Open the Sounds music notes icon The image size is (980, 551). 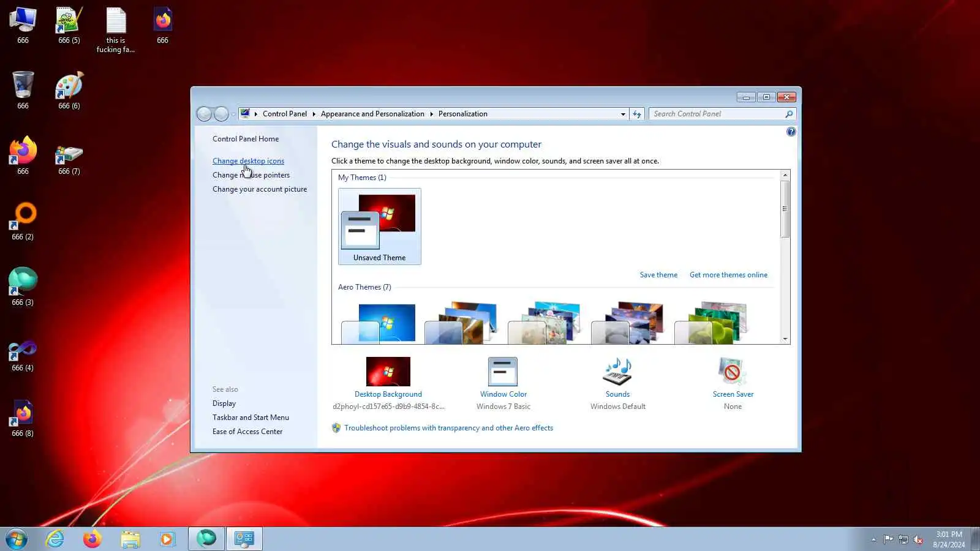[617, 372]
